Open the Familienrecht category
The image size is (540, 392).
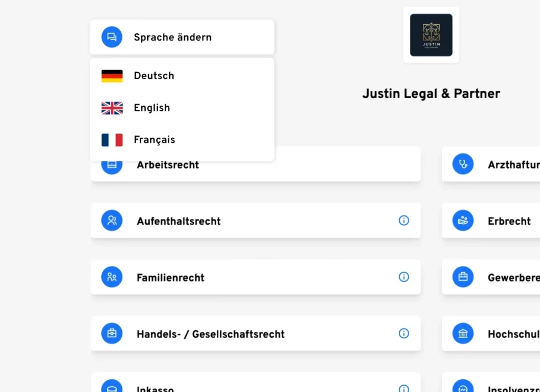click(x=170, y=278)
